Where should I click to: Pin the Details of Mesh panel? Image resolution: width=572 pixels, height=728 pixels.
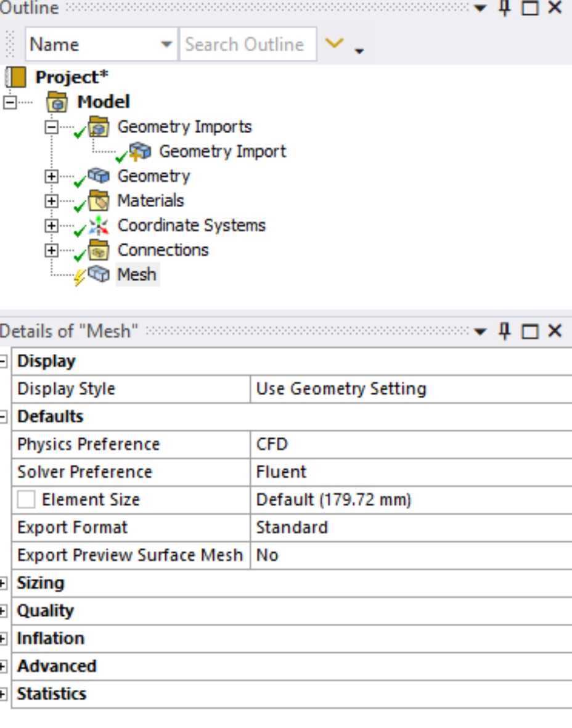(505, 331)
